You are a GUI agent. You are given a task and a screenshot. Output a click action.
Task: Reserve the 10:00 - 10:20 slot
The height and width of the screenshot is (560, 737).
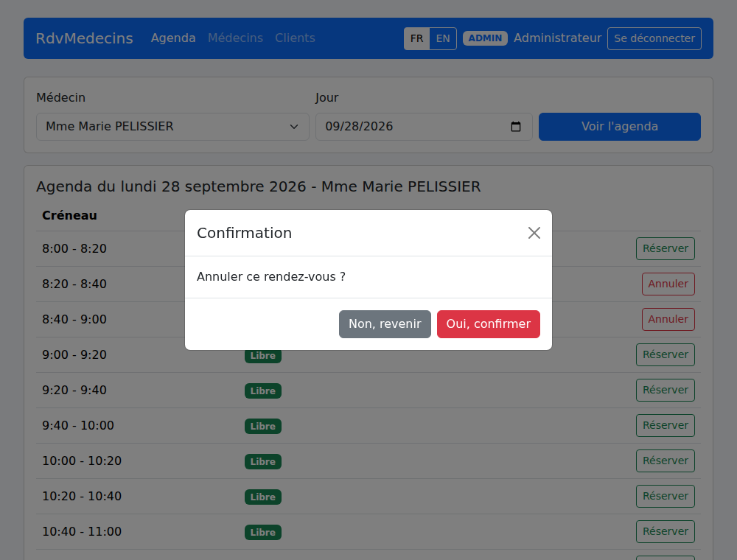(665, 461)
